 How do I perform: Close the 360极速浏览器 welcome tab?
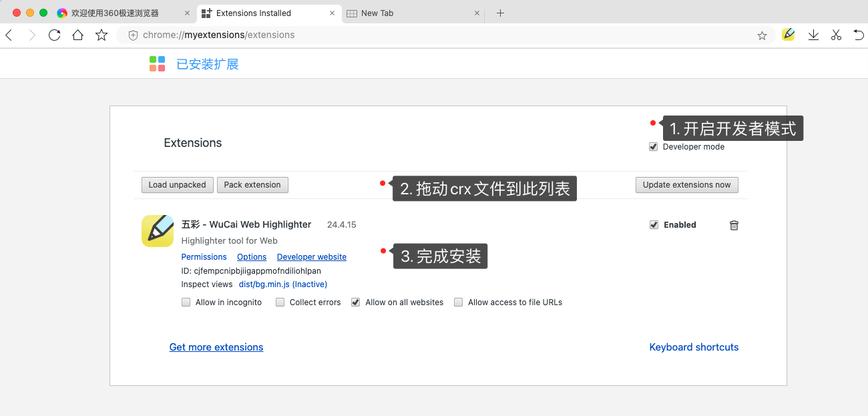[x=187, y=13]
